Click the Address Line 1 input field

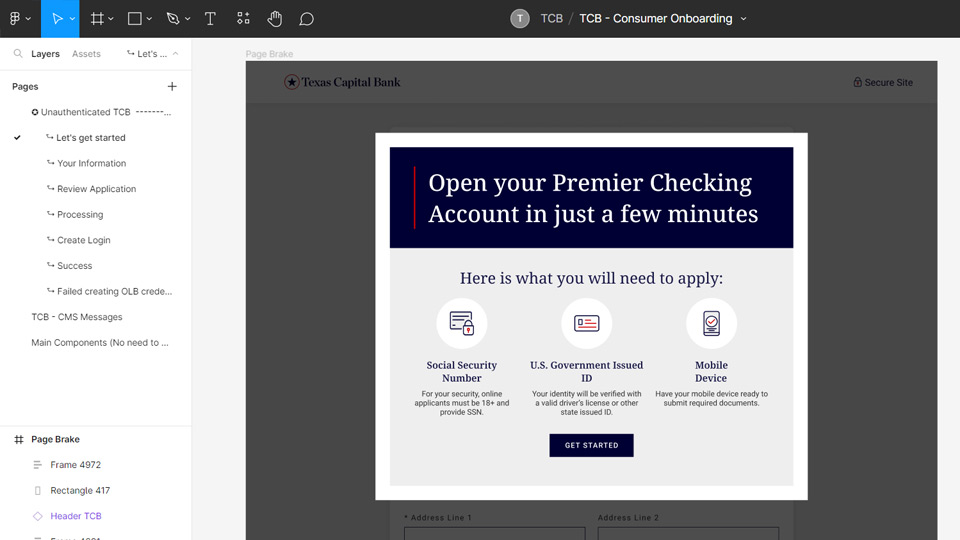click(494, 534)
